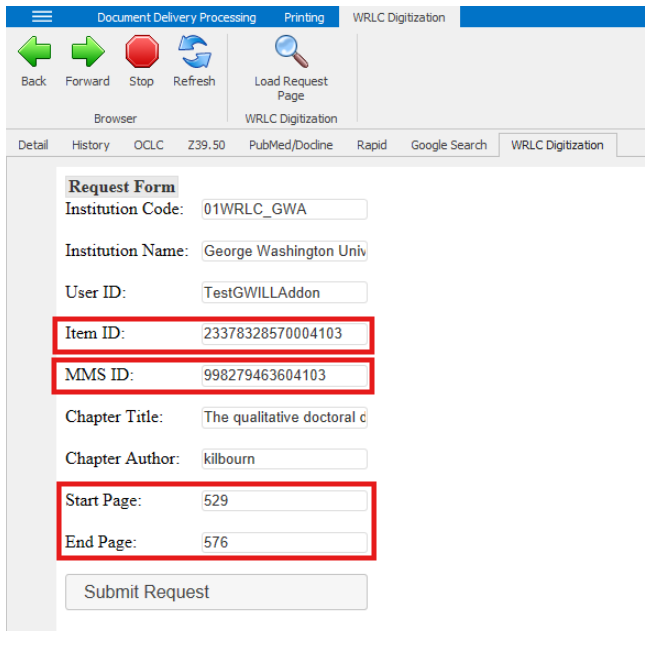Screen dimensions: 659x653
Task: Focus the Start Page field
Action: point(284,501)
